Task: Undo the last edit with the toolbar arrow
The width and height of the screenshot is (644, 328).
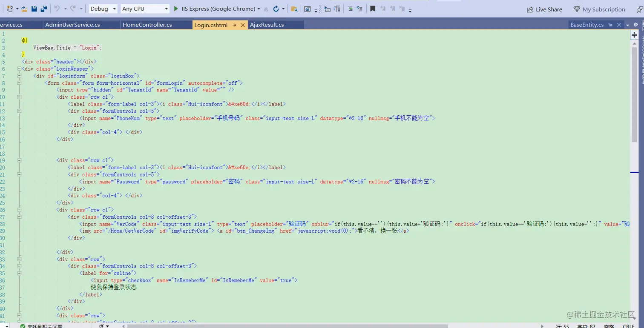Action: click(57, 9)
